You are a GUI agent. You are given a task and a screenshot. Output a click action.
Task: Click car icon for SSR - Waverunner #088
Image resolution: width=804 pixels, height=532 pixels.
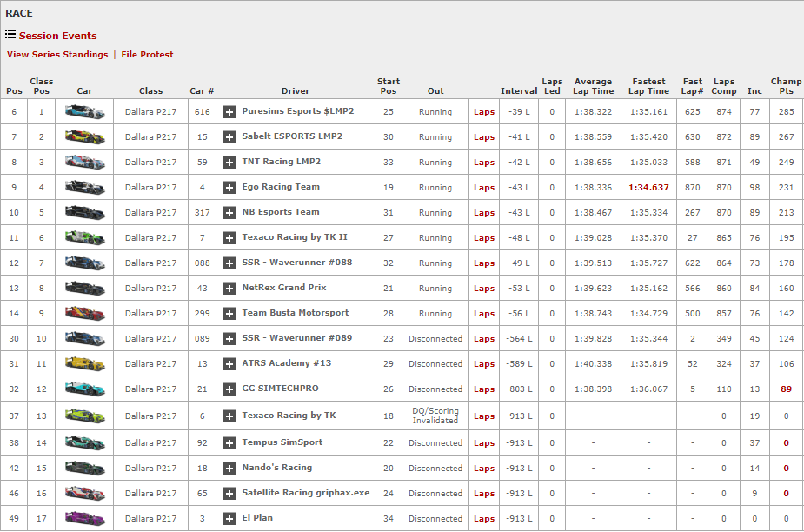point(84,263)
